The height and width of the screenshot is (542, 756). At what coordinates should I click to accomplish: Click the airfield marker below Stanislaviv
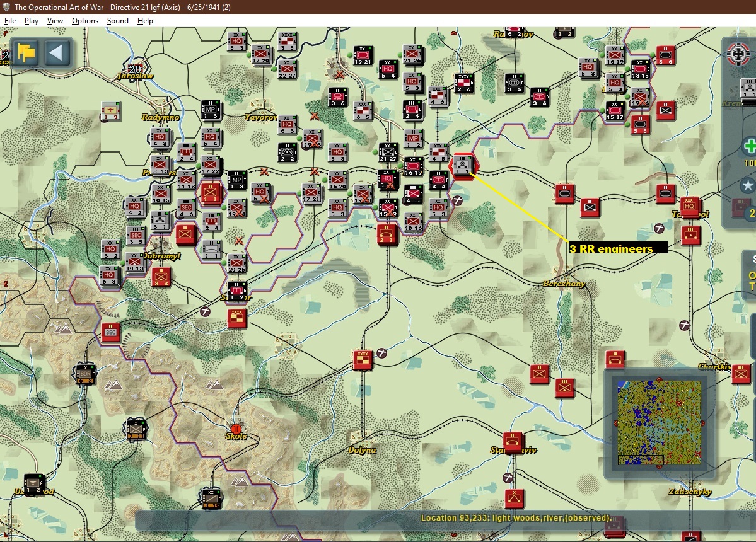508,478
